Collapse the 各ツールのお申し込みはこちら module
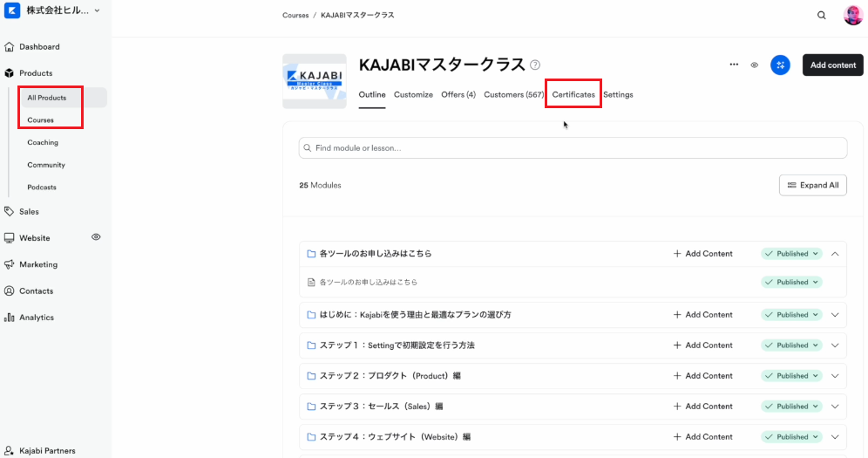 pos(836,254)
